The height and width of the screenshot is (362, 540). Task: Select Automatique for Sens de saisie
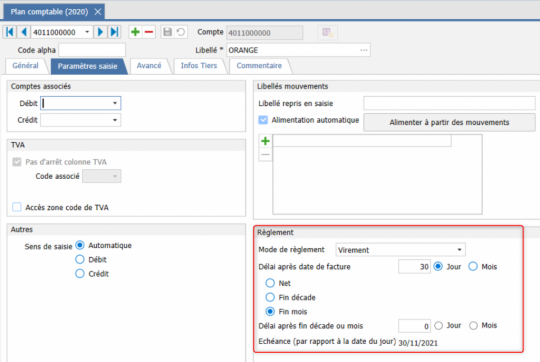pos(80,245)
